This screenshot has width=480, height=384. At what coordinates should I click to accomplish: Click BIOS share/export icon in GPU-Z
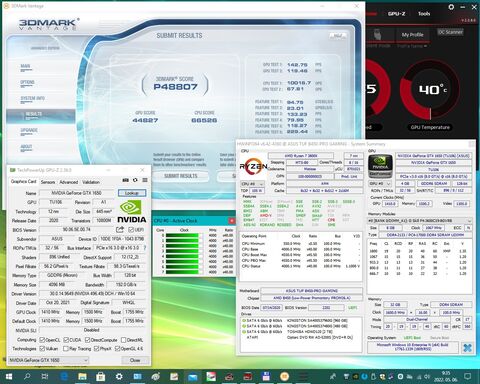[120, 230]
